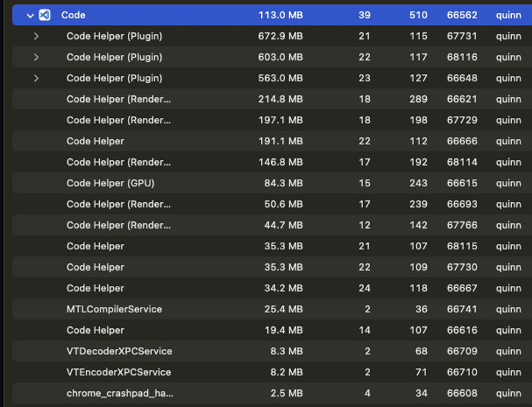Select the VTDecoderXPCService process
Viewport: 532px width, 407px height.
pos(119,351)
